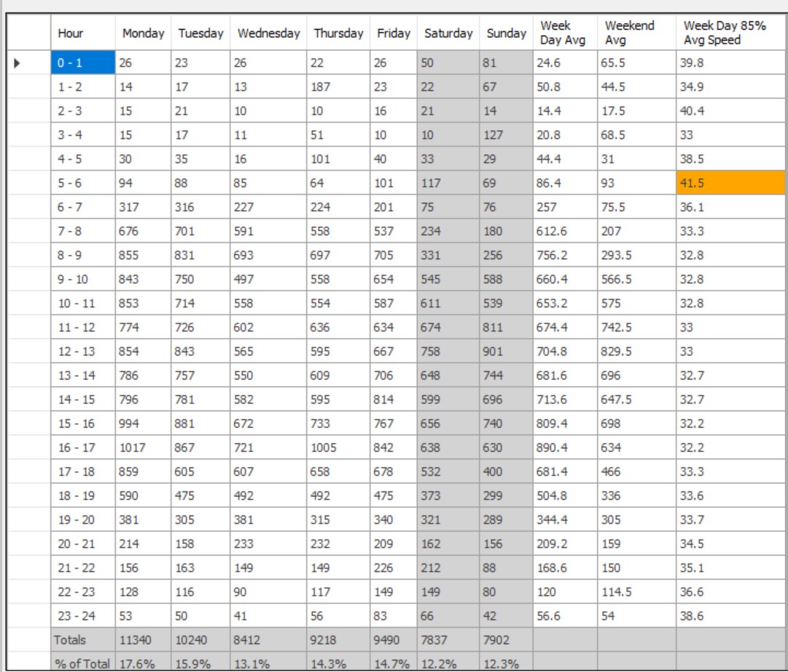Select the Sunday column header
This screenshot has height=672, width=788.
click(506, 34)
